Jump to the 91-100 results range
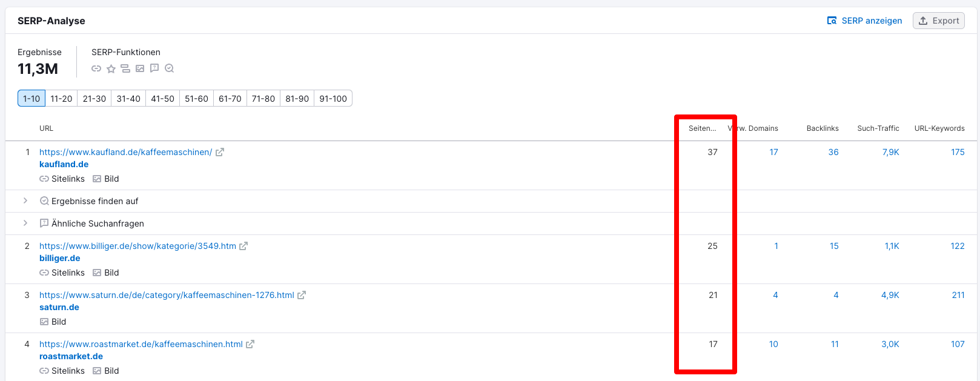 tap(333, 99)
